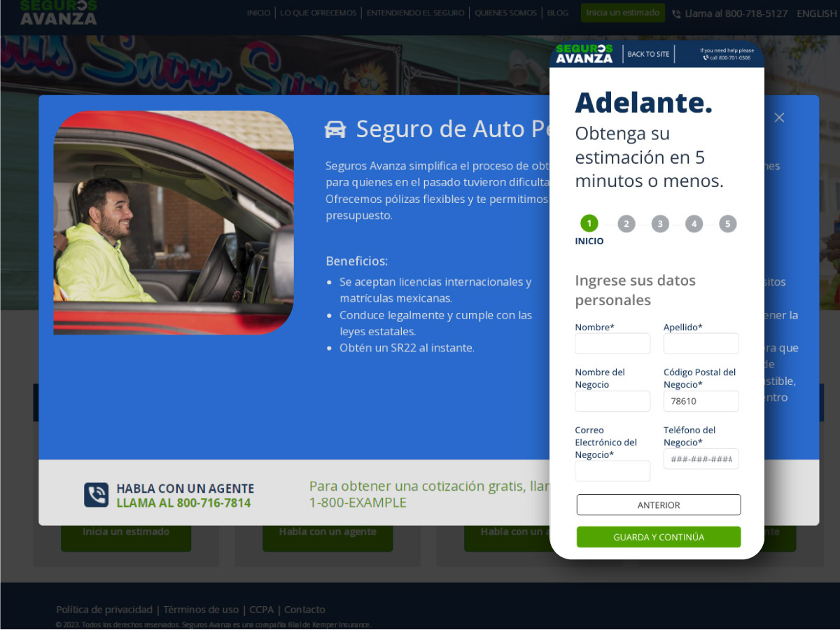
Task: Click the Nombre input field
Action: tap(612, 344)
